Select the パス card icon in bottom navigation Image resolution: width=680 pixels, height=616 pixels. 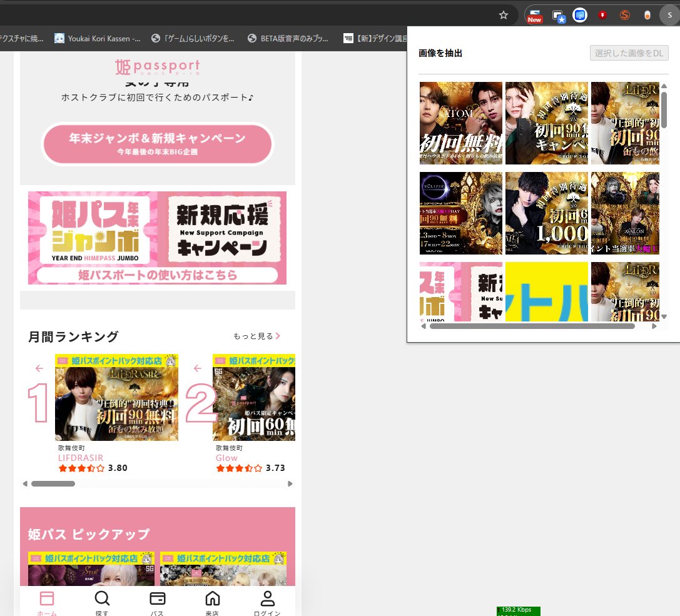(157, 598)
